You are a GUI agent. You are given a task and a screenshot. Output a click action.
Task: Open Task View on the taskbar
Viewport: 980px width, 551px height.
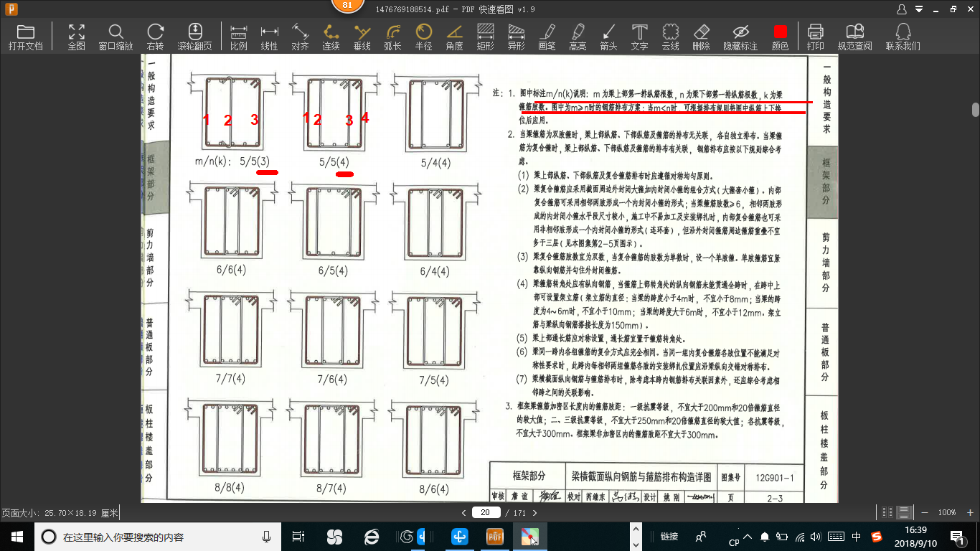(299, 536)
